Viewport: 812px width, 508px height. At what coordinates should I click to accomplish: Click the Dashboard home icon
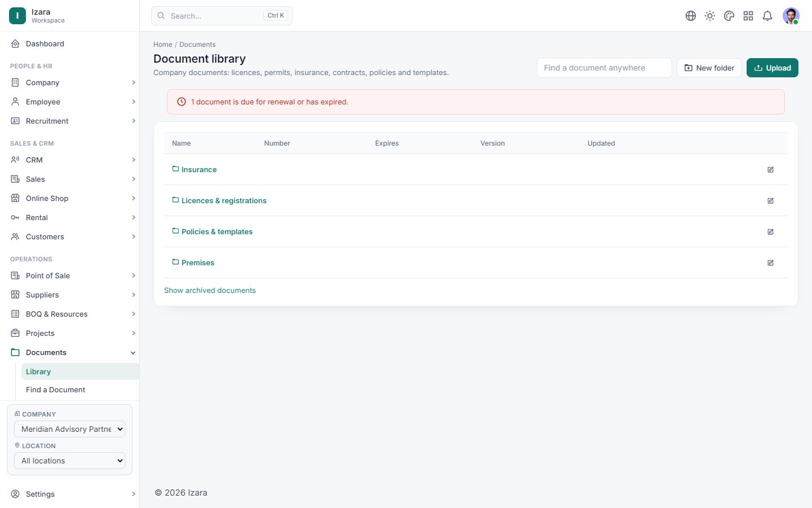[15, 43]
